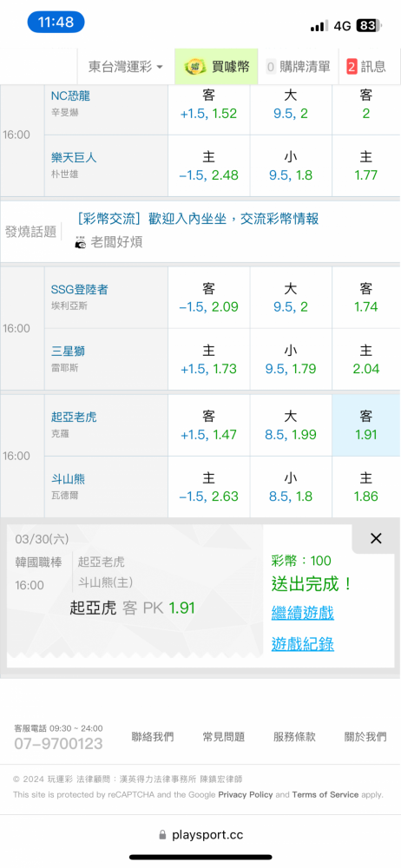The height and width of the screenshot is (868, 401).
Task: Select 樂天巨人 主 1.77 moneyline odds
Action: 366,166
